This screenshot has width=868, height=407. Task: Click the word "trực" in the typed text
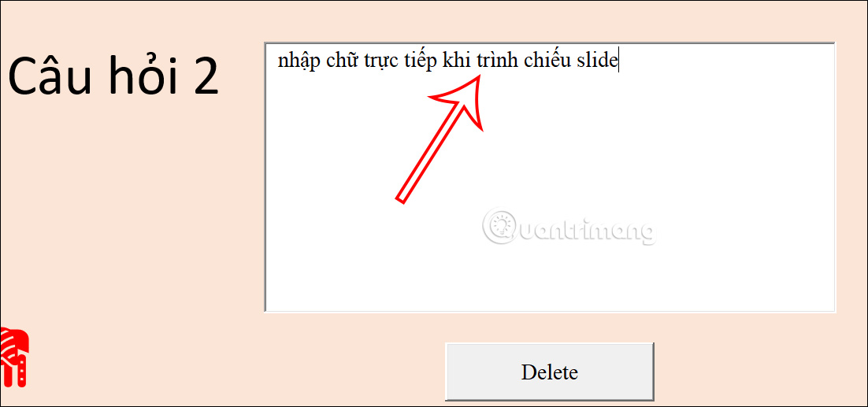pyautogui.click(x=384, y=61)
